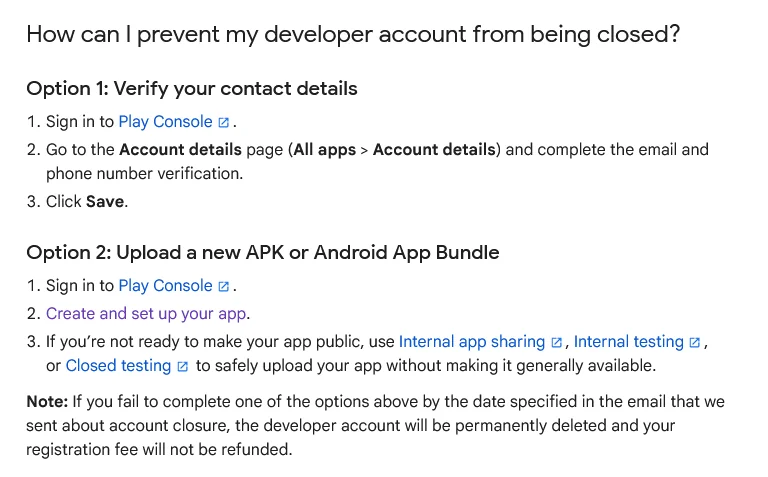This screenshot has width=768, height=477.
Task: Select the external link icon after Internal testing
Action: (695, 343)
